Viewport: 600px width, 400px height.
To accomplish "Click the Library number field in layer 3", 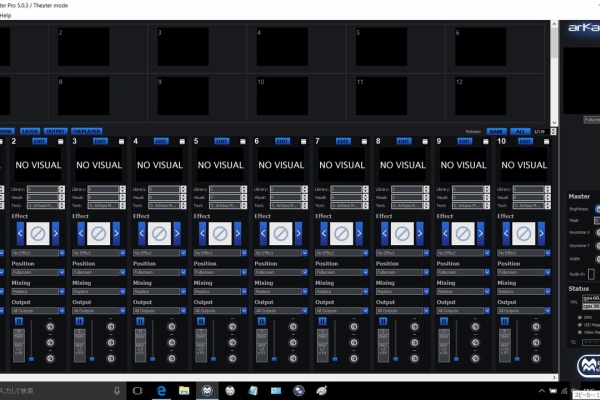I will 103,189.
